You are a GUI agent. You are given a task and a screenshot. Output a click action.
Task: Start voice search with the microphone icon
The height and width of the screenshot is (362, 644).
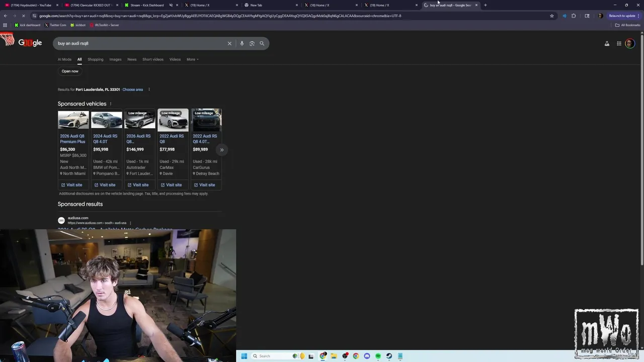pos(242,43)
